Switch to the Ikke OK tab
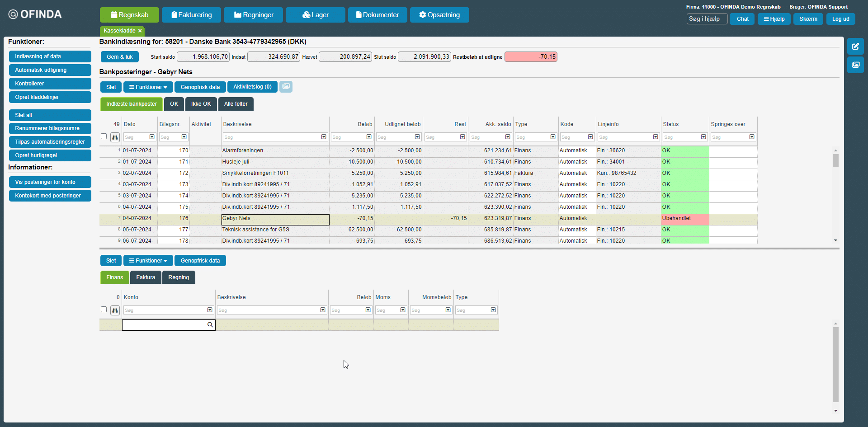This screenshot has width=868, height=427. [201, 104]
